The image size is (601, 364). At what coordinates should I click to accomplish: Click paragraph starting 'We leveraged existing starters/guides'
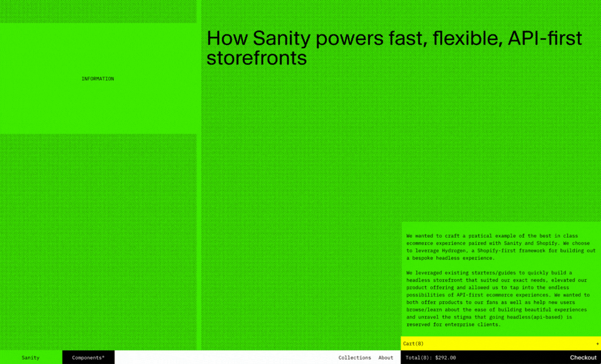point(498,298)
